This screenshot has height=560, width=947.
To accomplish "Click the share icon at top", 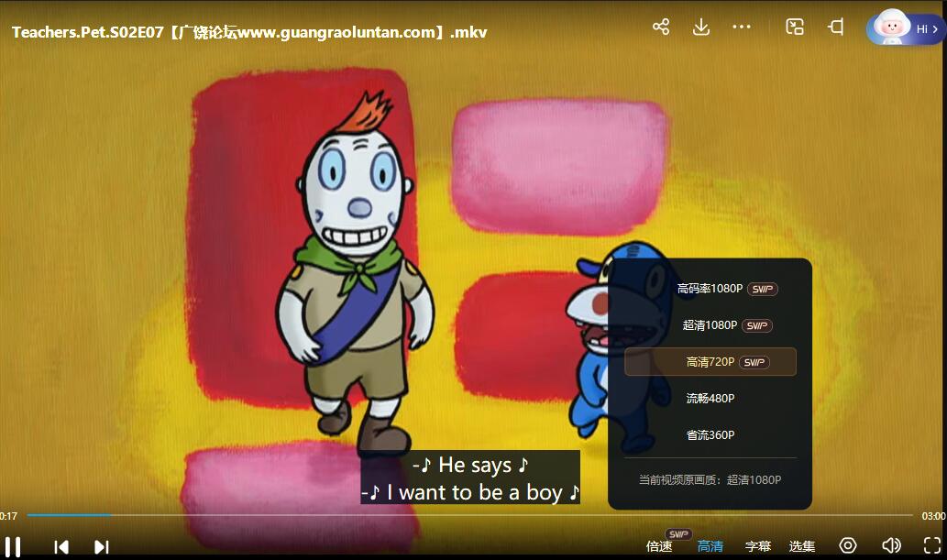I will (661, 27).
